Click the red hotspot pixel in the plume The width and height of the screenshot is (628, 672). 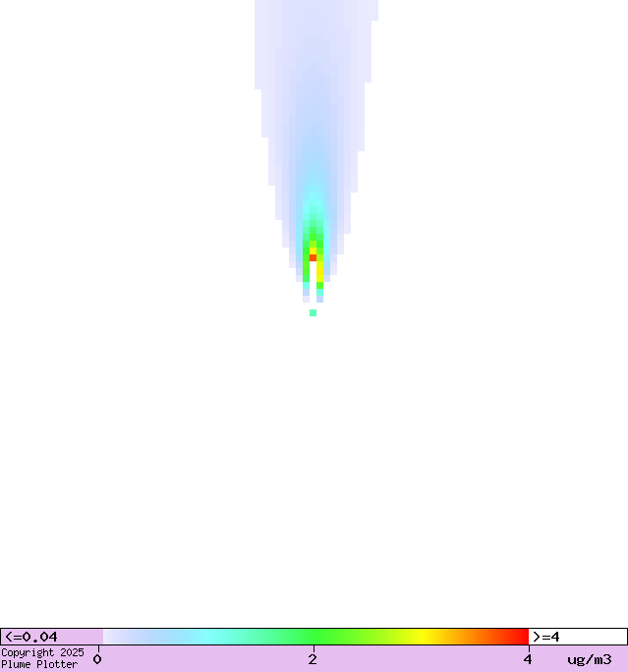coord(314,257)
